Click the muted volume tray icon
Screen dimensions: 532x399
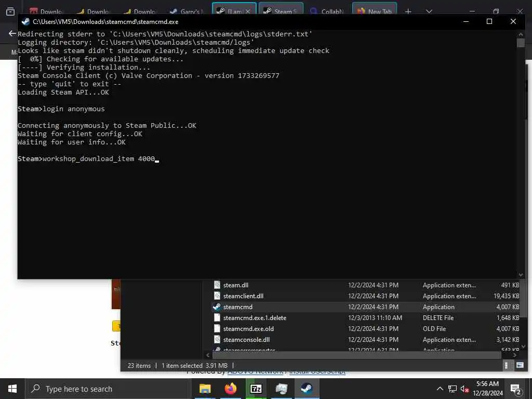(465, 389)
